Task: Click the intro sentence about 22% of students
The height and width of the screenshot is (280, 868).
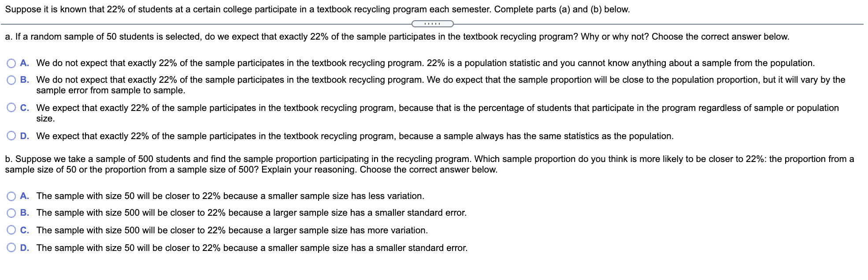Action: tap(317, 10)
